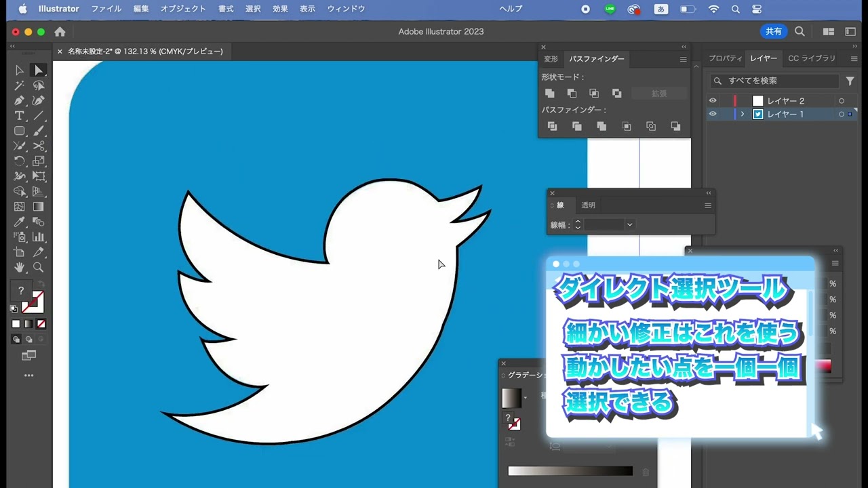Open 線 stroke panel options menu

click(x=708, y=205)
